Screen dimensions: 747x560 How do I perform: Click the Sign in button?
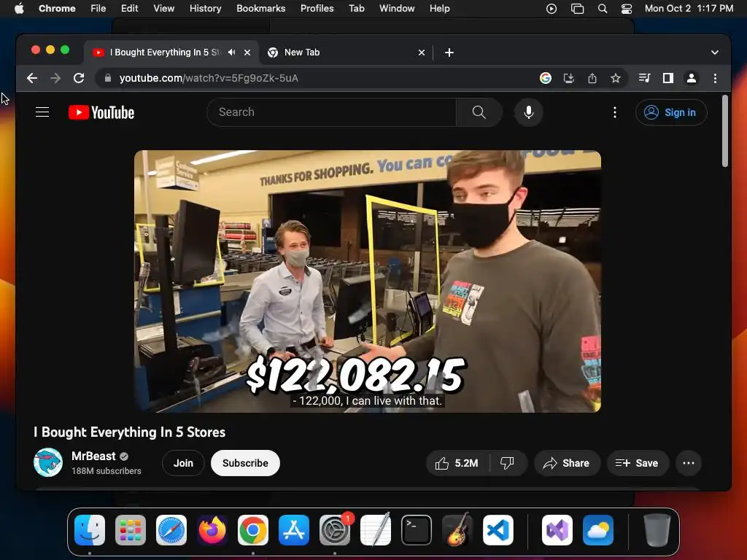[671, 112]
